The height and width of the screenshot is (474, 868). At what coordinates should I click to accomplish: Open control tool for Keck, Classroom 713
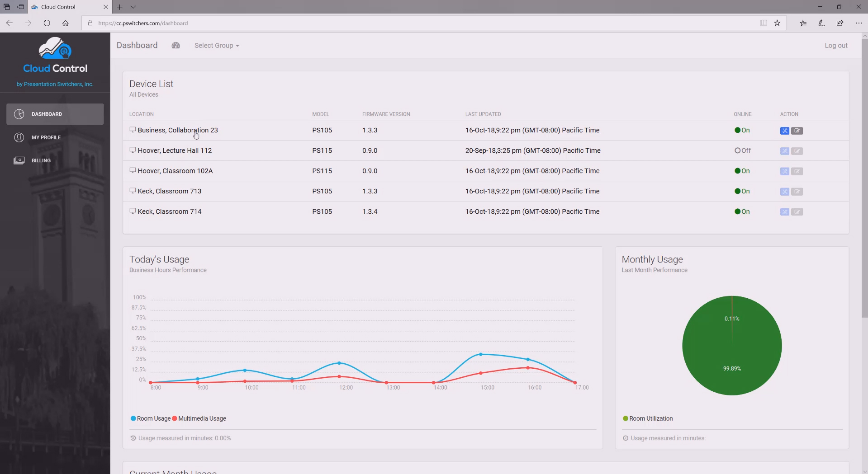[785, 192]
